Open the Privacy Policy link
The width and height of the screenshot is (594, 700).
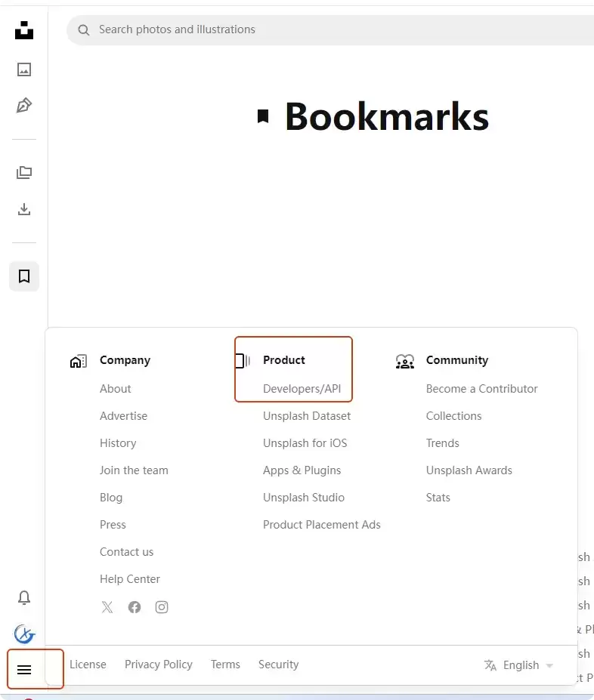click(x=159, y=665)
